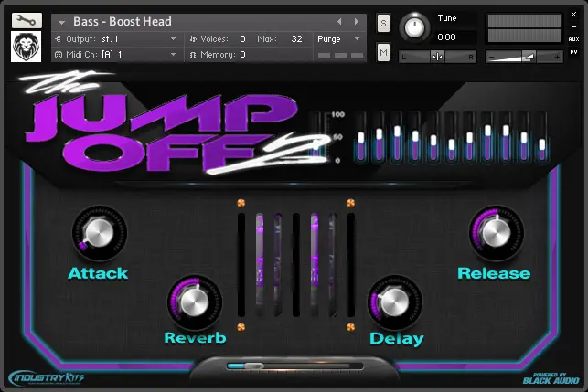The width and height of the screenshot is (588, 392).
Task: Click the level meter slider beside 100 scale
Action: point(317,138)
